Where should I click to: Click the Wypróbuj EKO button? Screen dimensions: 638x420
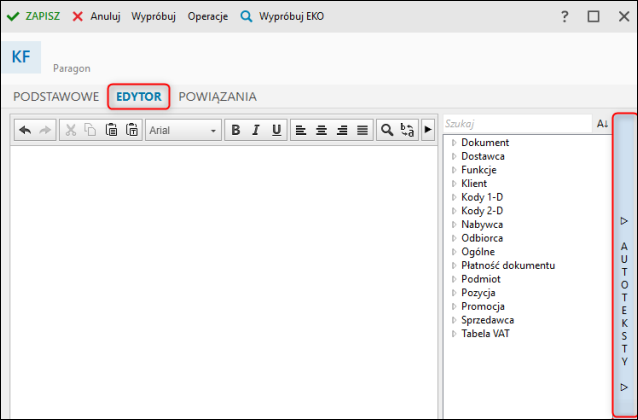282,17
